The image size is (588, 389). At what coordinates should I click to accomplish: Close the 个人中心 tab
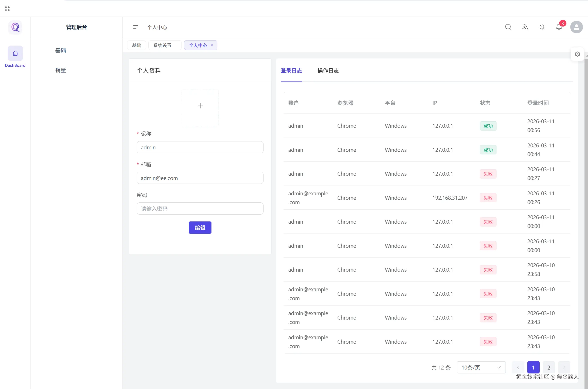pos(212,45)
